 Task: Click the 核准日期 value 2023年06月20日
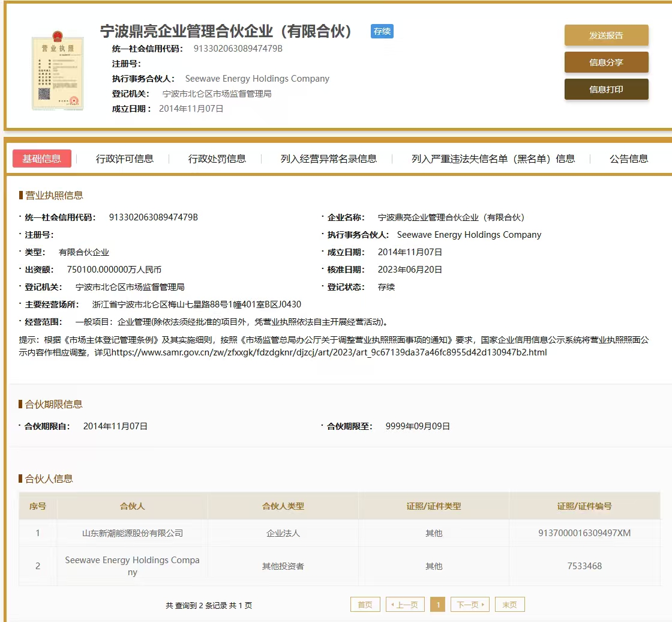coord(410,270)
